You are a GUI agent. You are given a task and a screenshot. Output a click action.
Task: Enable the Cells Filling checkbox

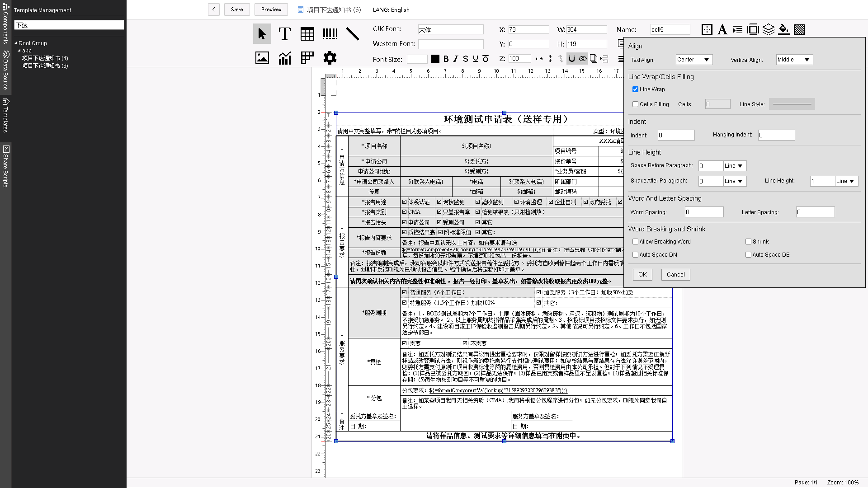tap(635, 104)
